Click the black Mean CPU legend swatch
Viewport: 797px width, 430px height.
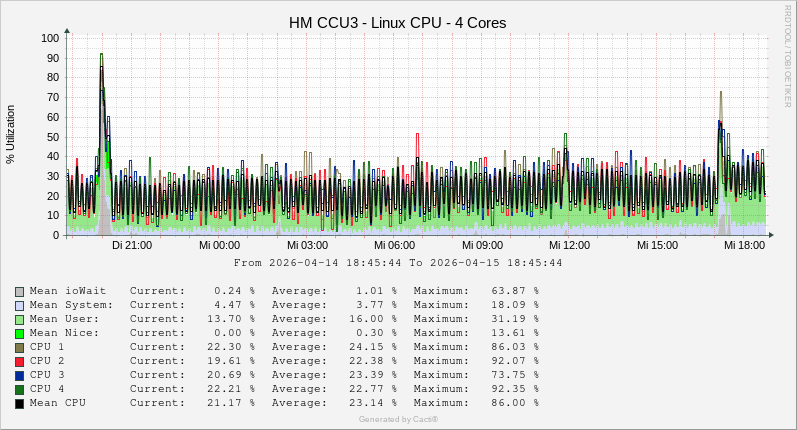19,403
